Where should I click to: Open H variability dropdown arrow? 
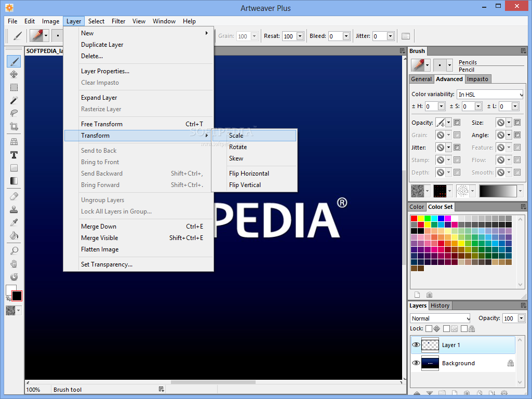click(x=441, y=107)
